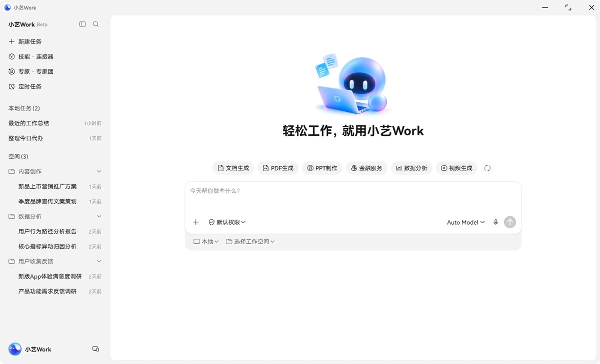
Task: Toggle the sidebar collapse icon
Action: (82, 24)
